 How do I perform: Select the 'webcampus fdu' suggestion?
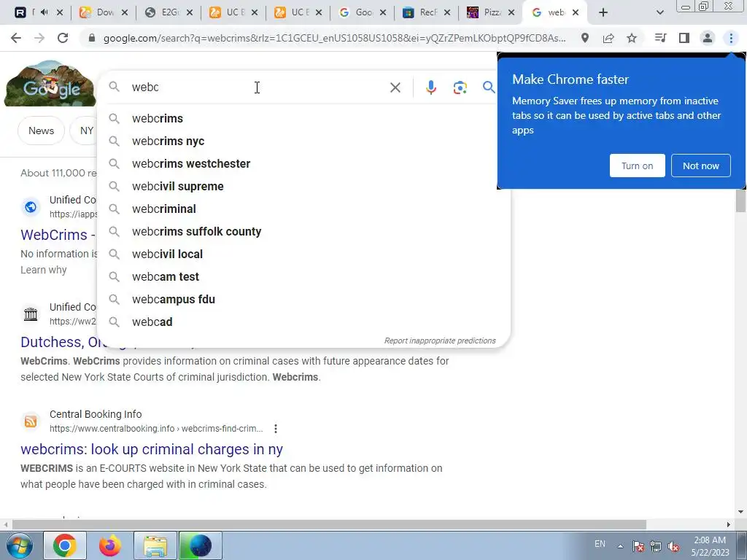pyautogui.click(x=303, y=300)
